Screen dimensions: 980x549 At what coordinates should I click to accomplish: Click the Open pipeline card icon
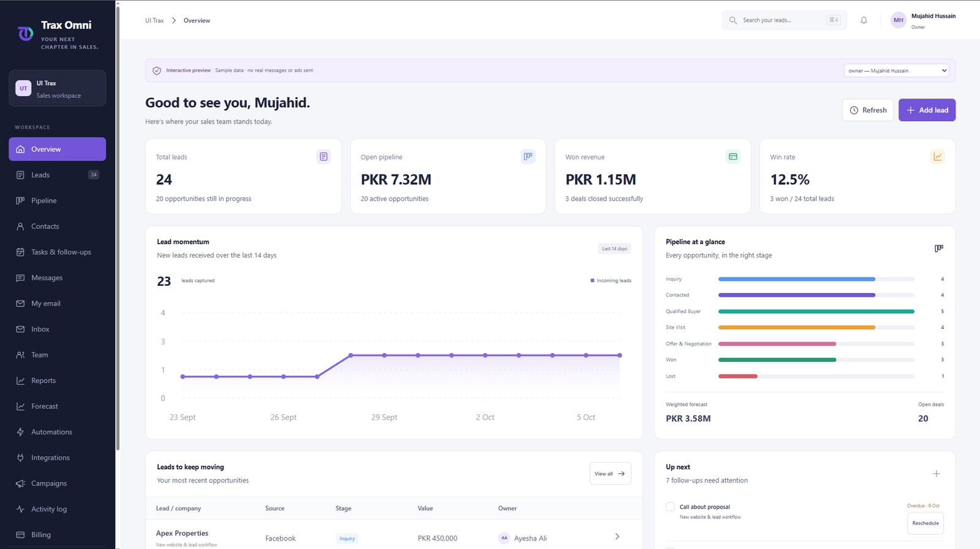[x=528, y=157]
